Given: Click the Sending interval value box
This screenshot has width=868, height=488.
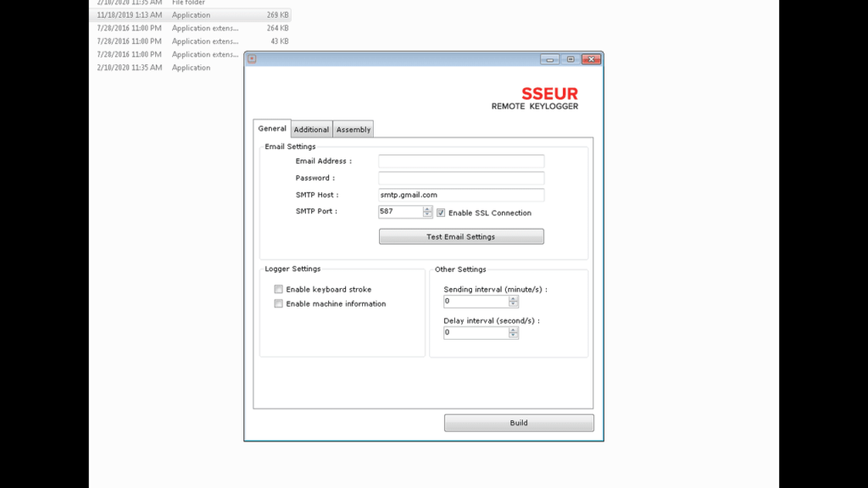Looking at the screenshot, I should tap(476, 301).
